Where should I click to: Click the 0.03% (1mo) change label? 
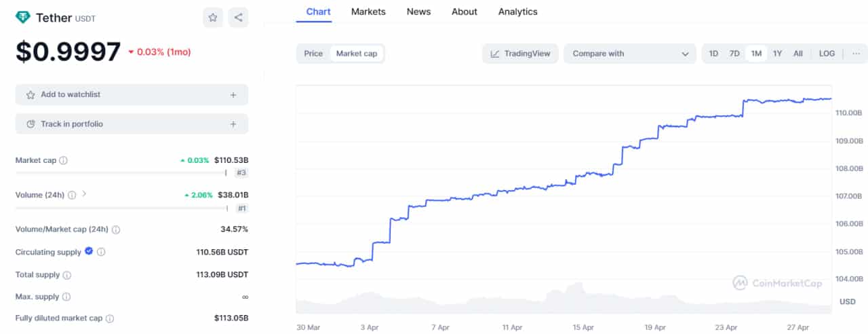[160, 52]
